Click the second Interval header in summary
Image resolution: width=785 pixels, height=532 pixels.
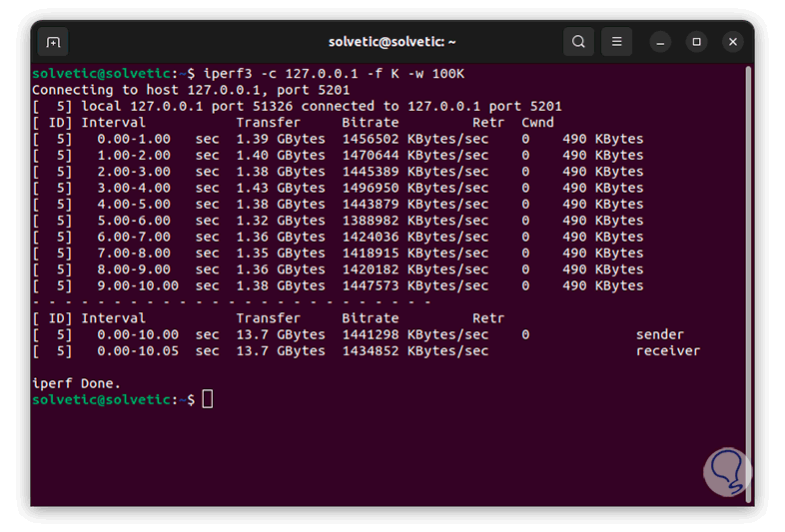point(114,318)
